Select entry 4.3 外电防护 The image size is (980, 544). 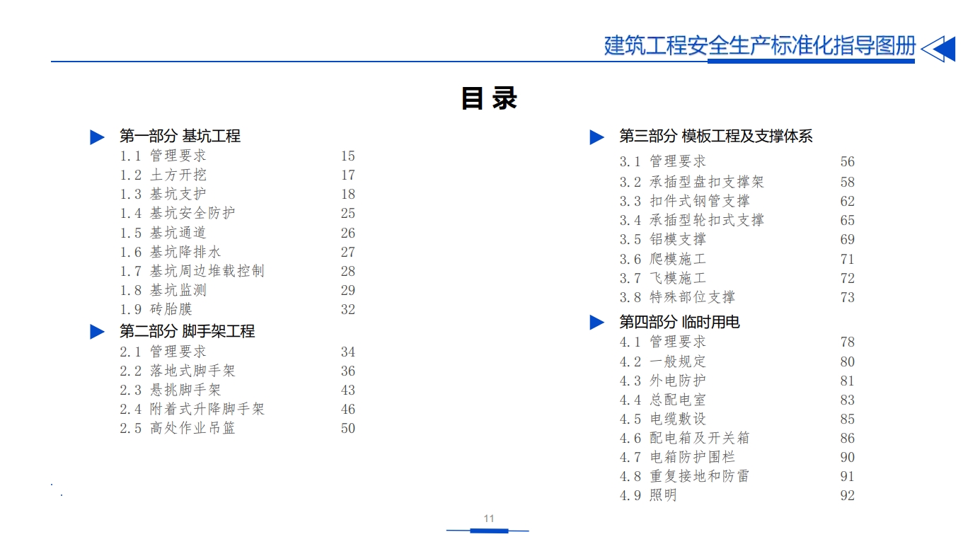pos(663,381)
